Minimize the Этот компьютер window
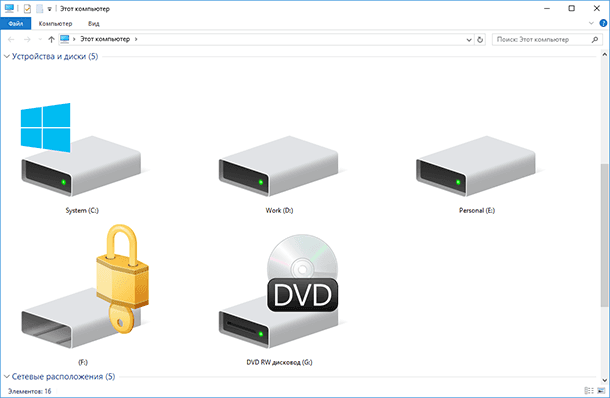 547,8
